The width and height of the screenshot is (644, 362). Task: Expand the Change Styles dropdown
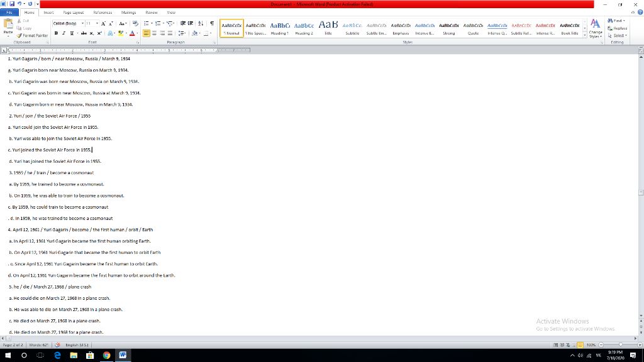click(596, 31)
